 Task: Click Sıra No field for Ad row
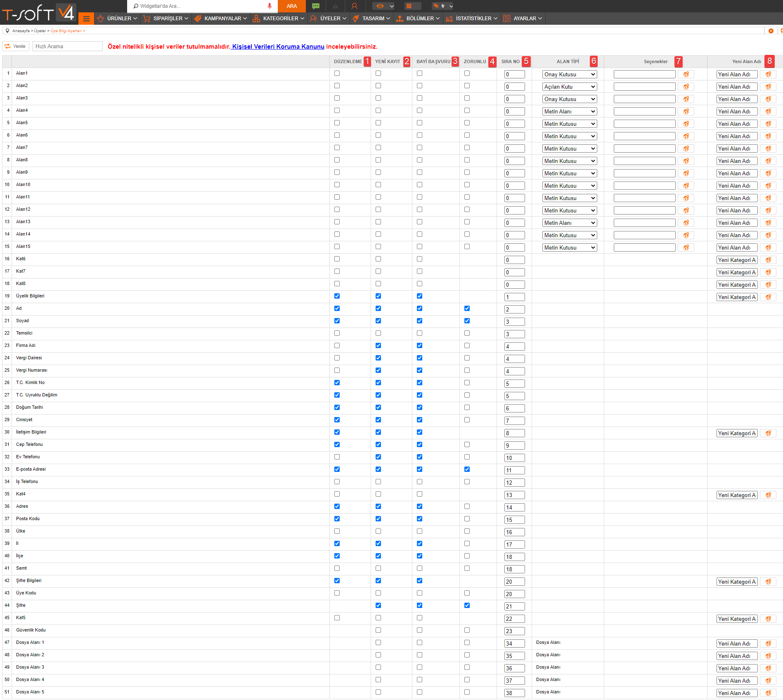tap(514, 309)
